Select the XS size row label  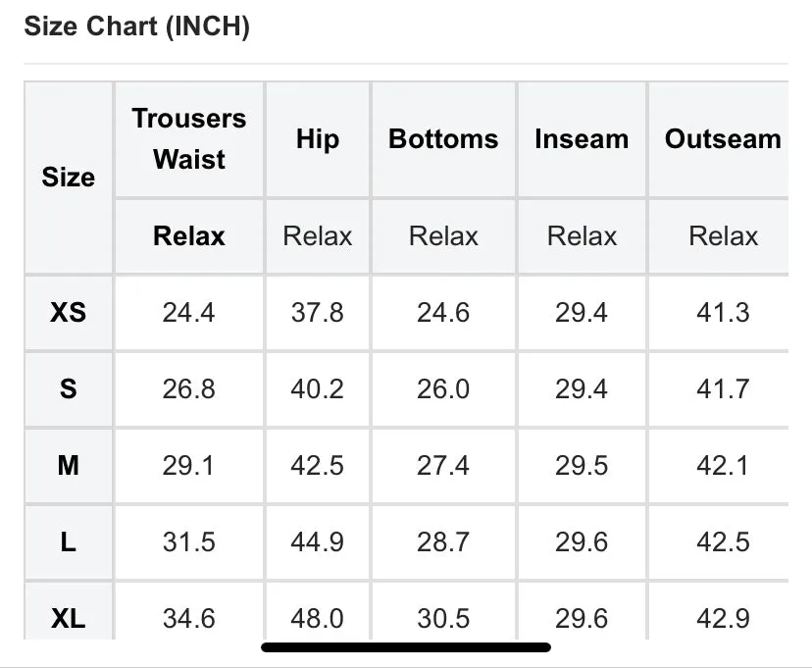69,312
